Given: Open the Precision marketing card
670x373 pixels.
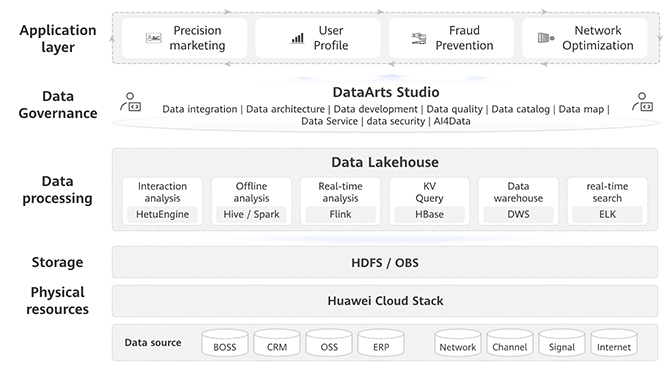Looking at the screenshot, I should (184, 38).
